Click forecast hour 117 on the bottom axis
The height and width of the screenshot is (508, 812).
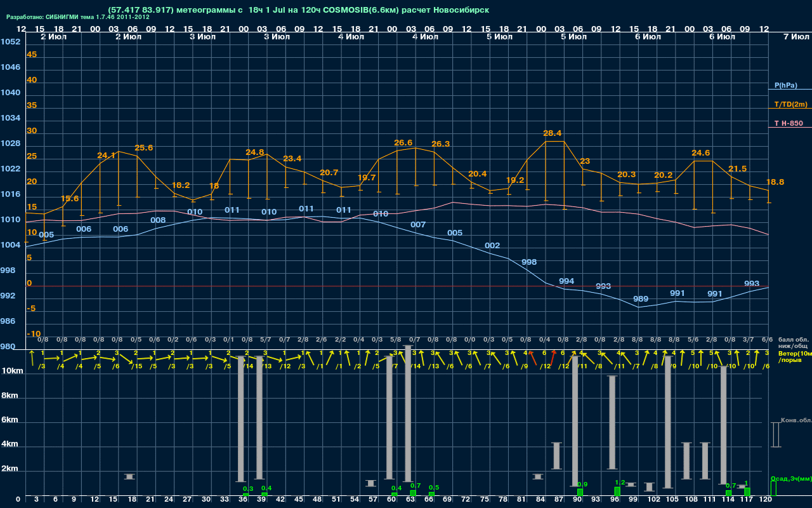click(747, 500)
